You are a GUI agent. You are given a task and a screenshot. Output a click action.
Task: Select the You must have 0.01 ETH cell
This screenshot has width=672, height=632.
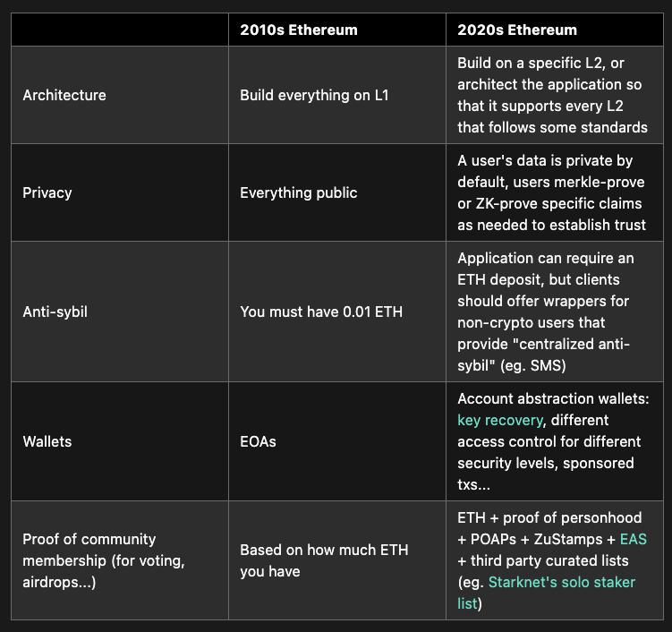click(320, 312)
